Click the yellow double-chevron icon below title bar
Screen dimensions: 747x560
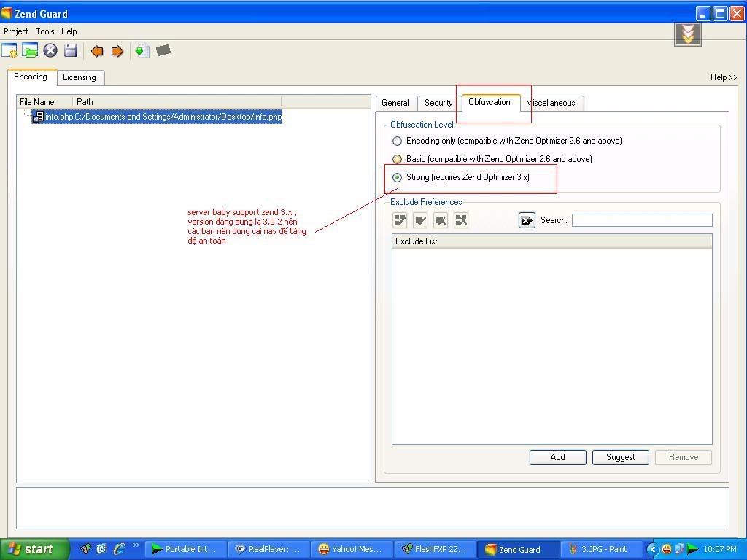tap(687, 34)
